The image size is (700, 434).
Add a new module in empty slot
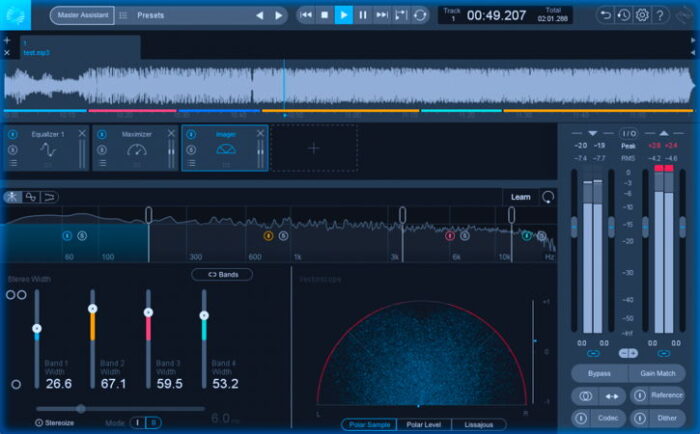coord(313,148)
